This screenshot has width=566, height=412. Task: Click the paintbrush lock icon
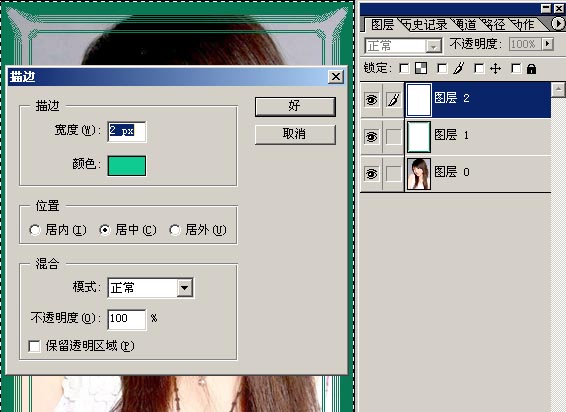[459, 68]
